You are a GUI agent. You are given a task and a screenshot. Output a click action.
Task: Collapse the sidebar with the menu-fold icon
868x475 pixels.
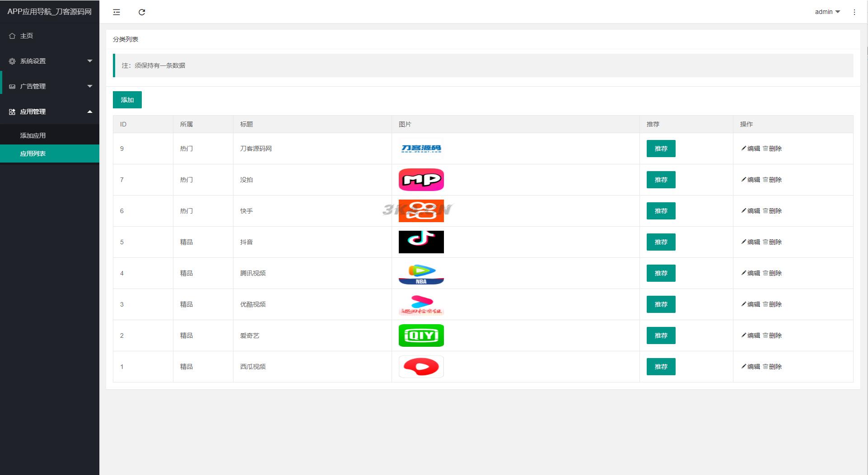coord(117,12)
